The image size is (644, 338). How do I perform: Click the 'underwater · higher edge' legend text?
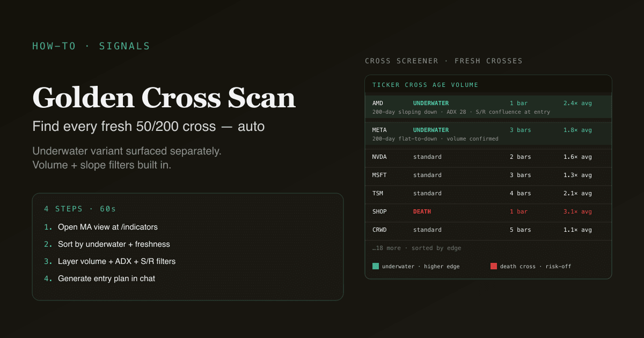coord(421,267)
